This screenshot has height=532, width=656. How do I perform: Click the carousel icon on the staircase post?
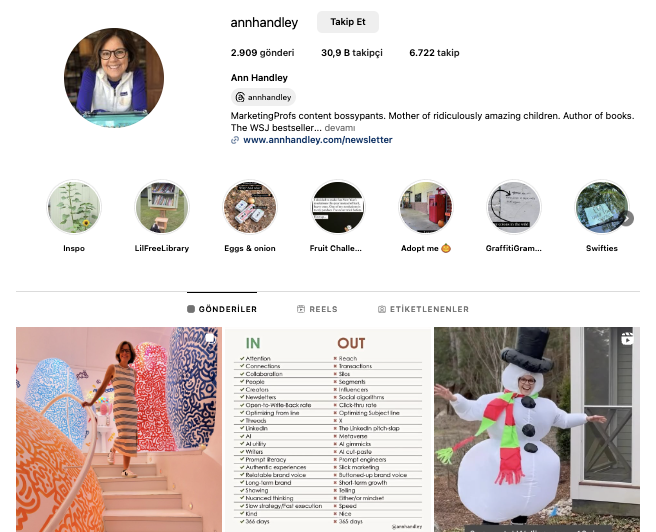(x=210, y=338)
